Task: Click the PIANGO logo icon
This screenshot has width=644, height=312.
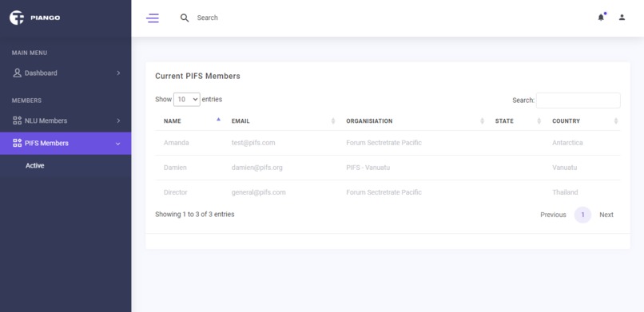Action: 17,18
